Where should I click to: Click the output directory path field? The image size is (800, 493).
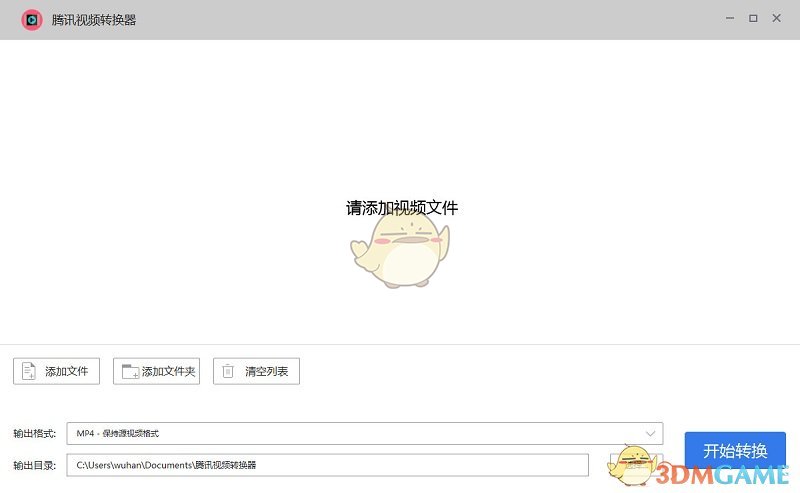point(327,465)
